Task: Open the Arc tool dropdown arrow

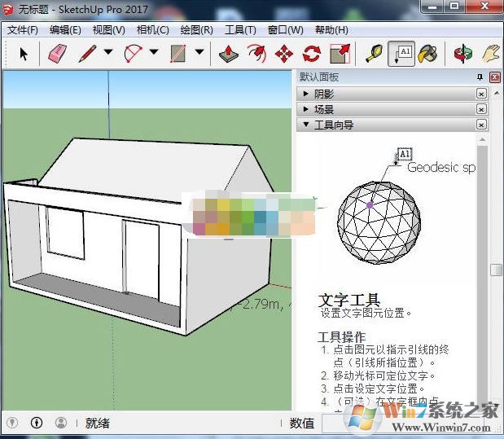Action: pyautogui.click(x=154, y=52)
